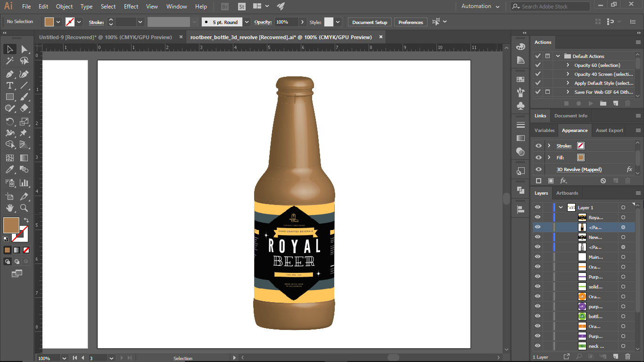The width and height of the screenshot is (644, 362).
Task: Select the Eyedropper tool
Action: (x=9, y=170)
